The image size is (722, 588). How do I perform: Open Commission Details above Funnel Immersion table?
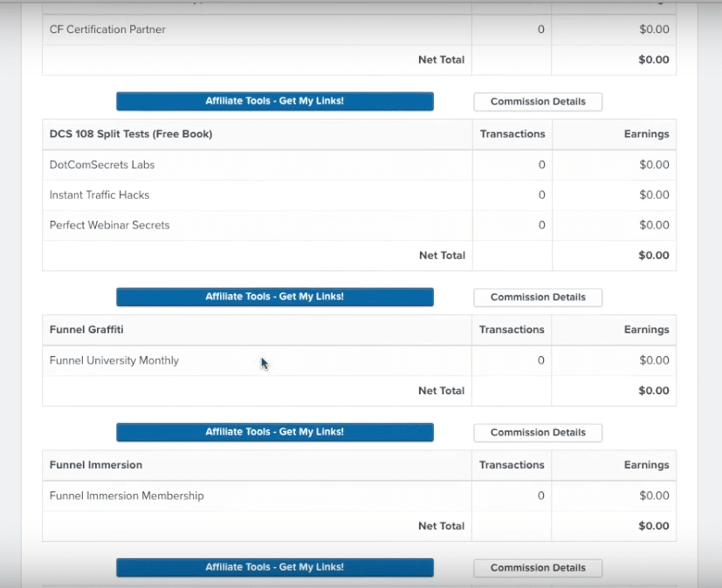click(x=538, y=433)
